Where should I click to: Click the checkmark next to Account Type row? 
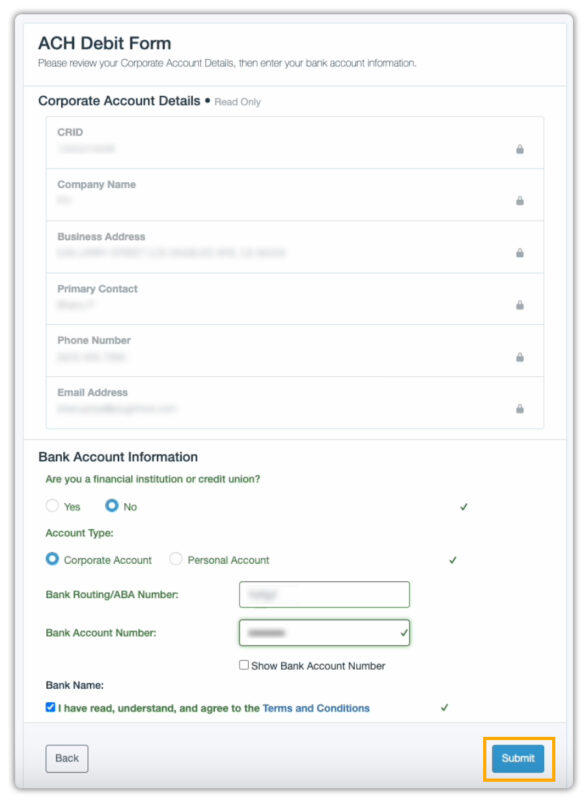coord(452,560)
